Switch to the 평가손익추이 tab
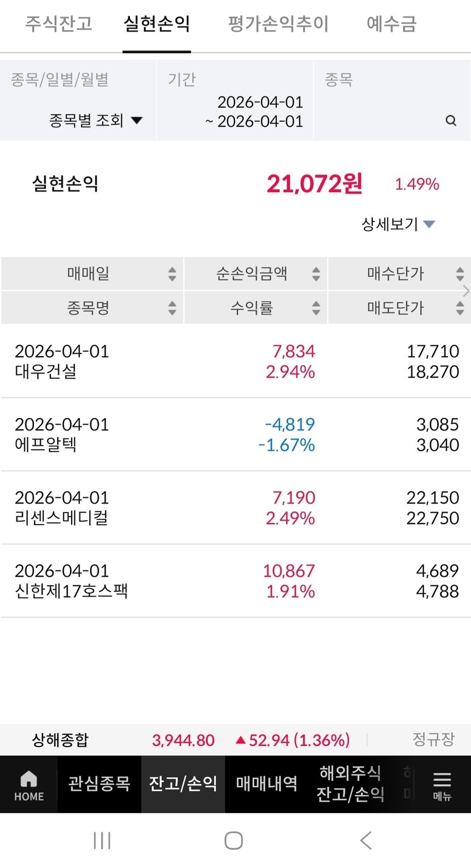The height and width of the screenshot is (868, 471). coord(278,24)
